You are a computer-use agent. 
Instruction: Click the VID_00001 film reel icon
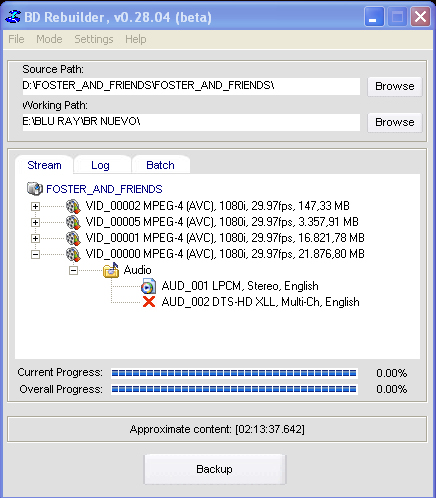pyautogui.click(x=73, y=238)
